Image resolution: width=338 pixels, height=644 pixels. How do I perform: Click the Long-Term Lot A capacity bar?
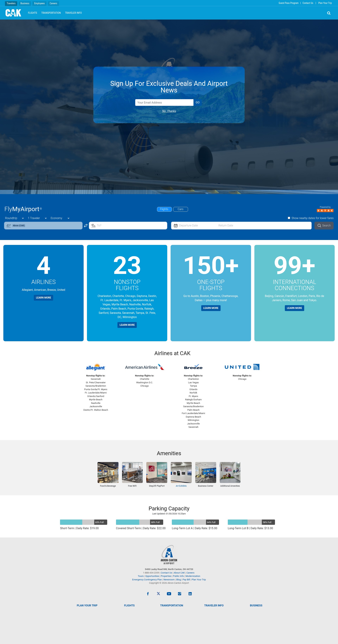point(195,522)
